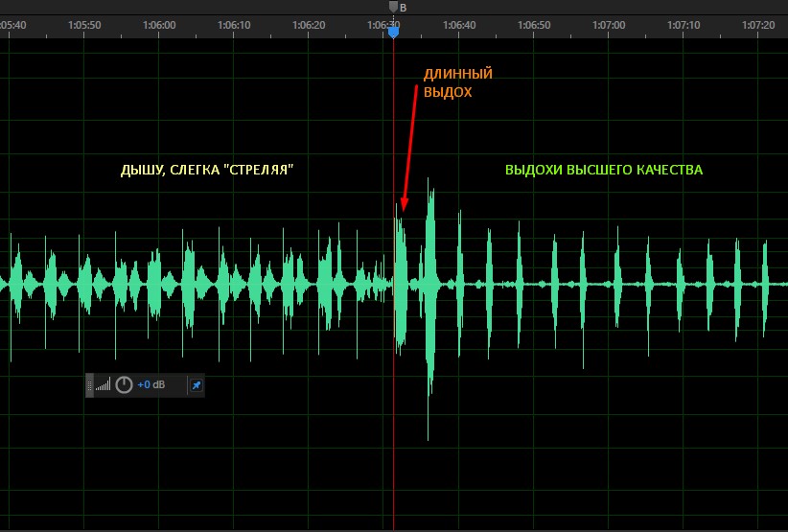Adjust the HUD volume knob dial
The height and width of the screenshot is (532, 788).
[x=124, y=385]
